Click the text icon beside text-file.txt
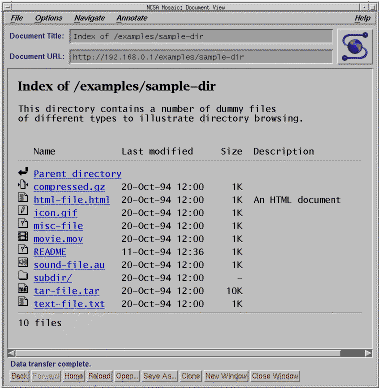 [23, 302]
